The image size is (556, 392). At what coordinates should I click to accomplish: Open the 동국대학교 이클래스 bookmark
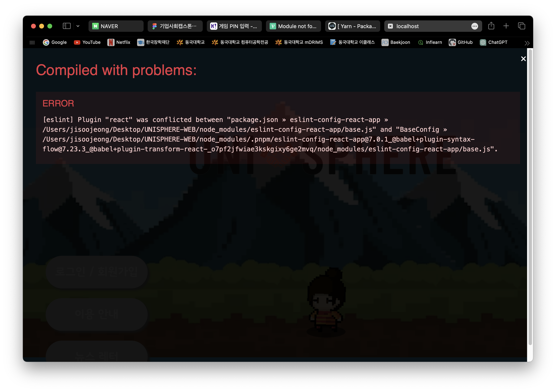click(353, 42)
